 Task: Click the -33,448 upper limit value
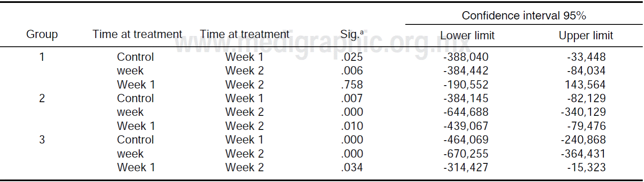[586, 57]
